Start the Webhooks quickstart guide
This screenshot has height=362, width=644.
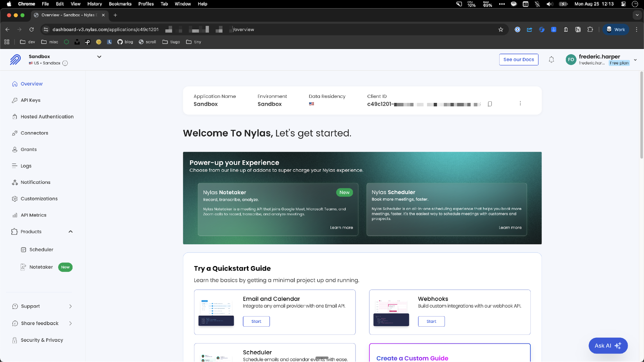click(431, 321)
